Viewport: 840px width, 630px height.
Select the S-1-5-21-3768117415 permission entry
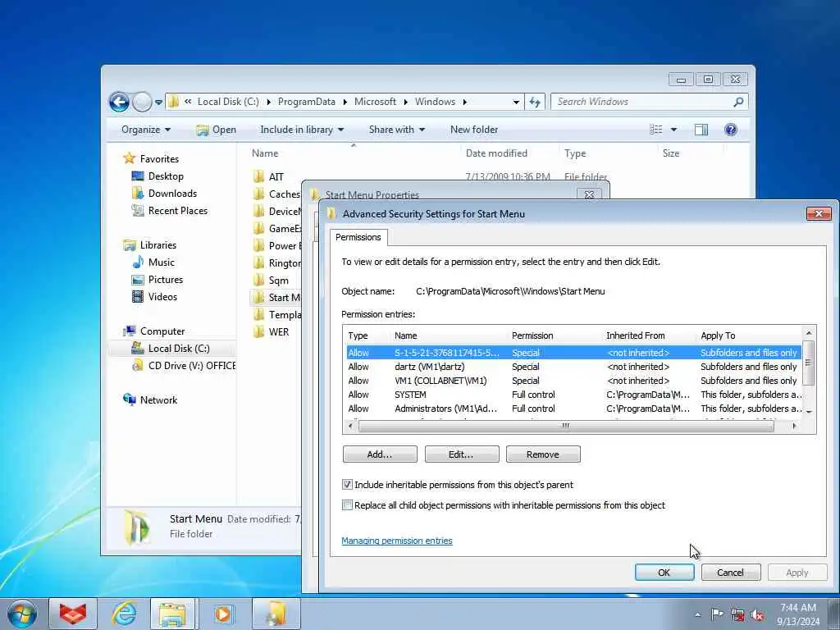point(572,353)
